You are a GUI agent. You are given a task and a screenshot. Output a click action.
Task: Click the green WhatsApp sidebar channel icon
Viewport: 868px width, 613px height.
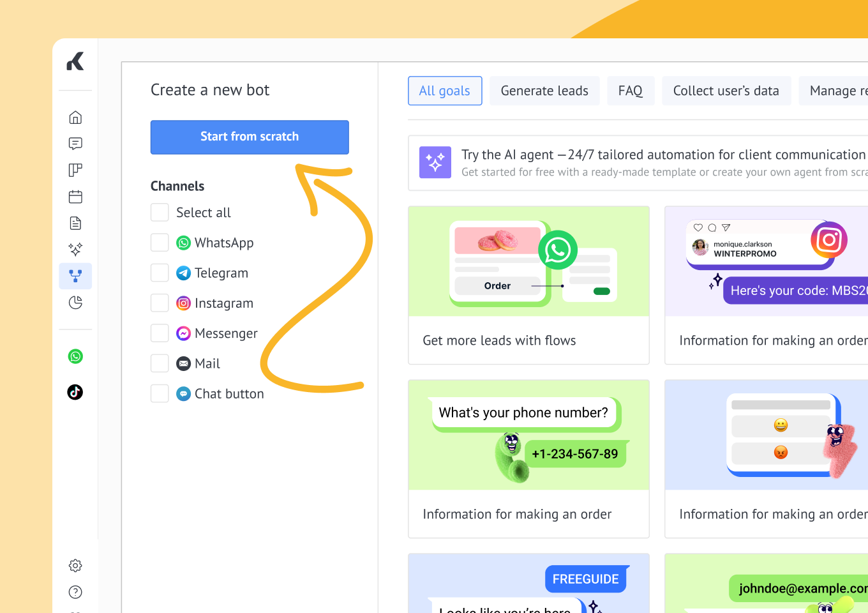coord(75,356)
